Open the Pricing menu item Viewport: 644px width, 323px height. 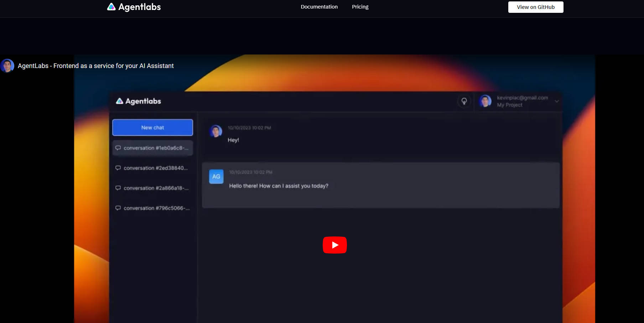pyautogui.click(x=360, y=6)
